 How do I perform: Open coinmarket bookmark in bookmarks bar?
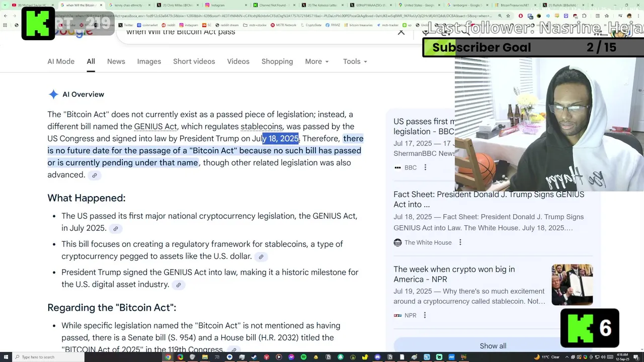(x=147, y=25)
